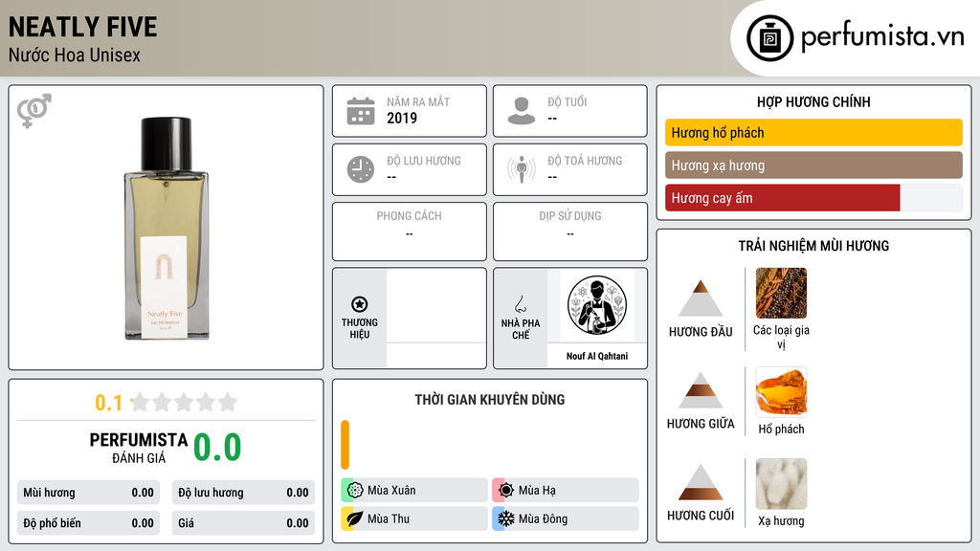Click the Hương cuối base-note pyramid icon
The width and height of the screenshot is (980, 551).
click(x=701, y=482)
